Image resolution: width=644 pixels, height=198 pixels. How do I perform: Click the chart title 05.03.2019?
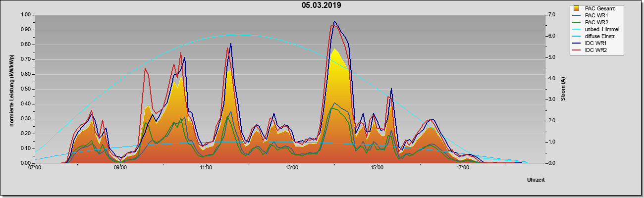(x=322, y=5)
